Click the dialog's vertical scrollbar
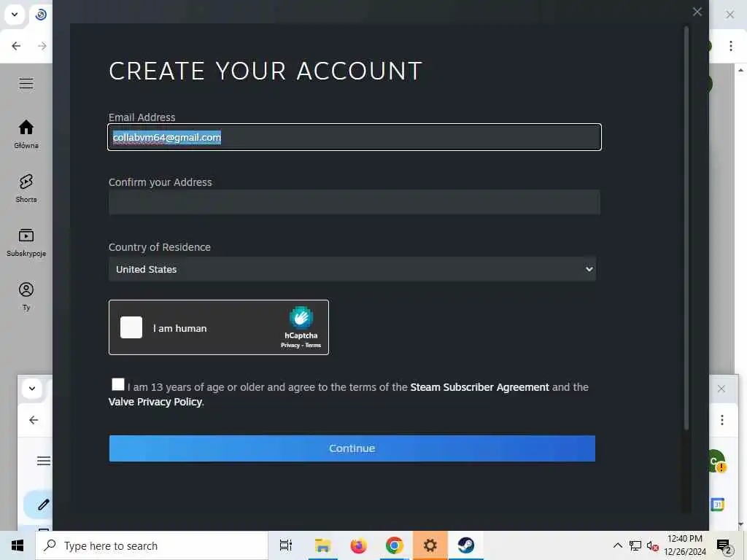The image size is (747, 560). [686, 228]
